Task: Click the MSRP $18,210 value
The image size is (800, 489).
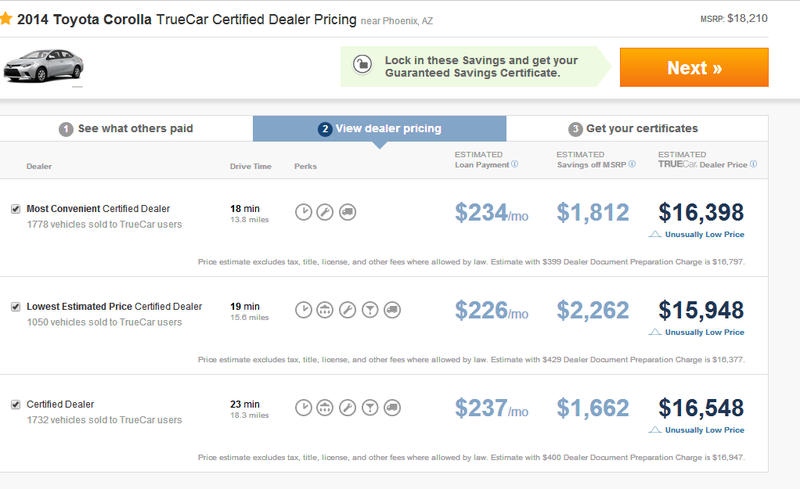Action: (747, 18)
